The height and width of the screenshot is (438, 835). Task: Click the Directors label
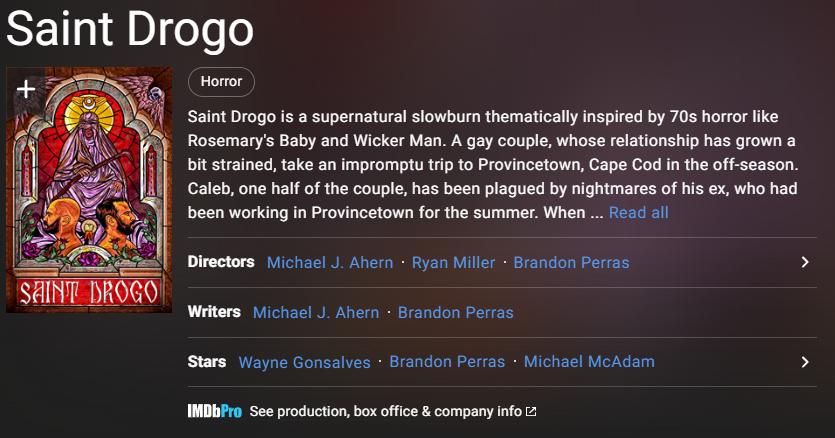[221, 262]
